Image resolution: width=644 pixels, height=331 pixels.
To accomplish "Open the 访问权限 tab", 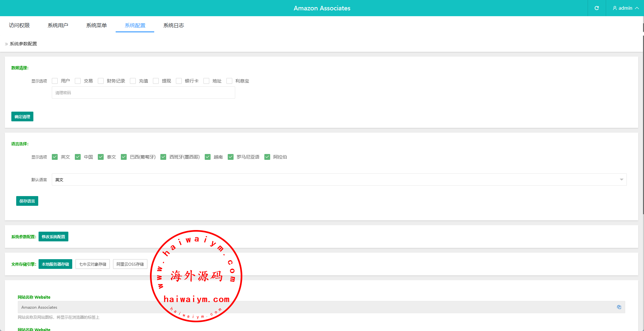I will (x=19, y=25).
